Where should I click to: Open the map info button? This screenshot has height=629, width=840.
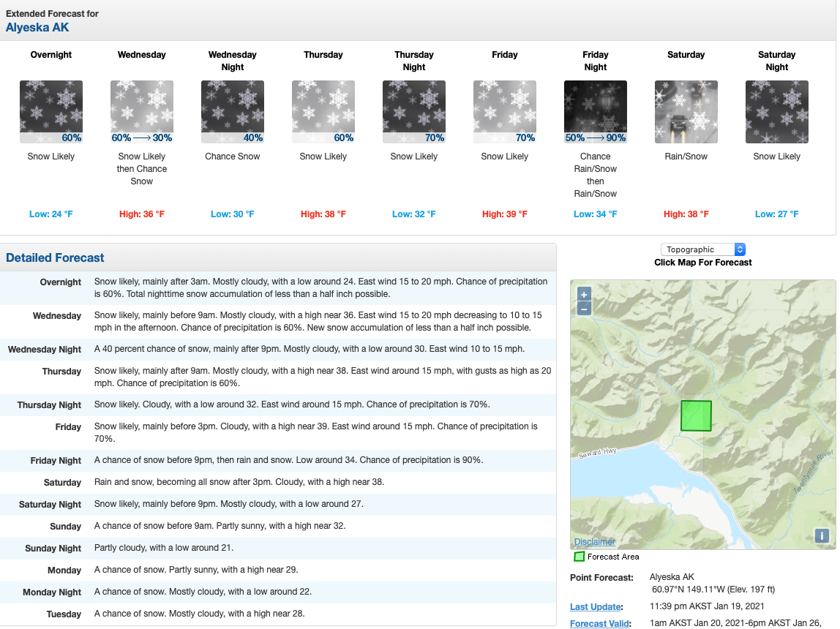(x=822, y=535)
